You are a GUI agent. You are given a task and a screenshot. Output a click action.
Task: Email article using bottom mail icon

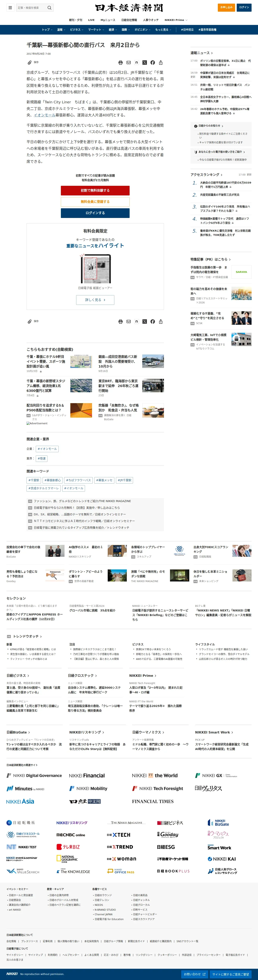point(128,322)
